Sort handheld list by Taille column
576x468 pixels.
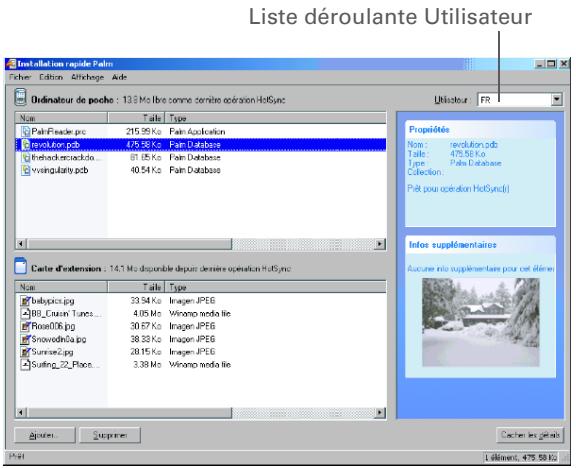(136, 118)
